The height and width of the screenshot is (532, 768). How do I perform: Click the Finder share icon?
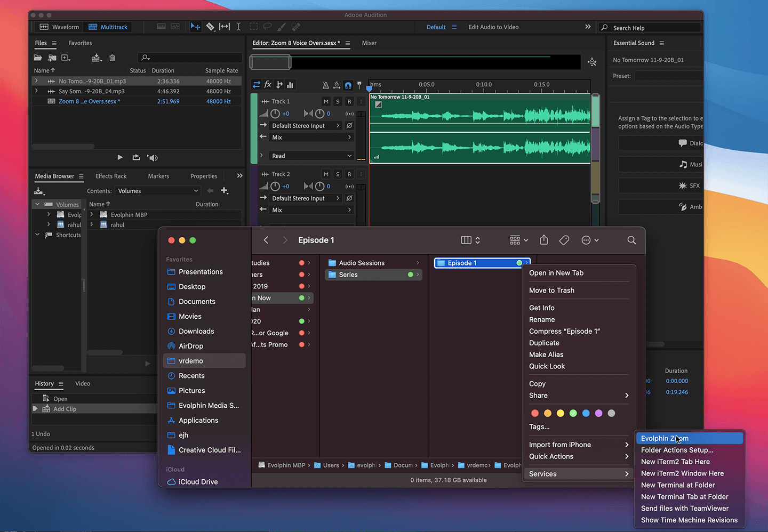(543, 240)
